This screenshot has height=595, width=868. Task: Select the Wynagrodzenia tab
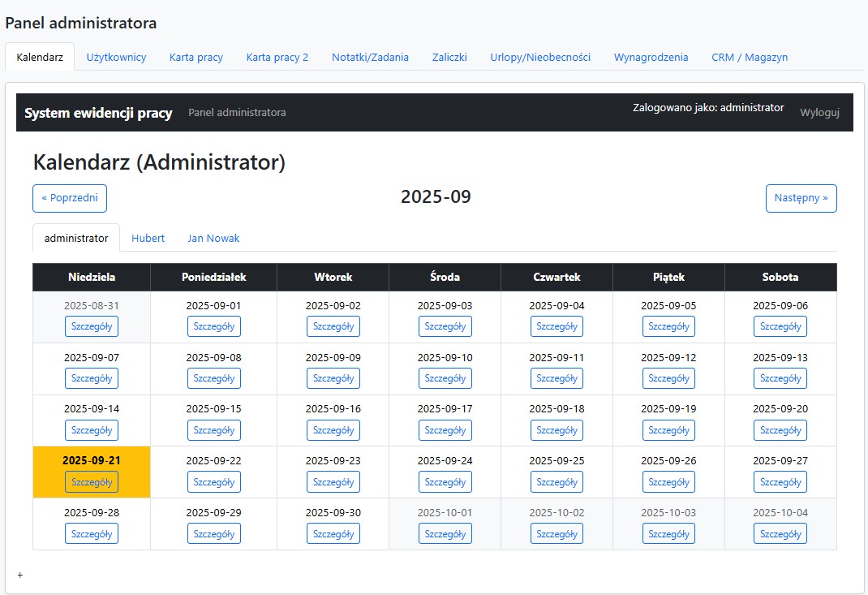[x=651, y=57]
